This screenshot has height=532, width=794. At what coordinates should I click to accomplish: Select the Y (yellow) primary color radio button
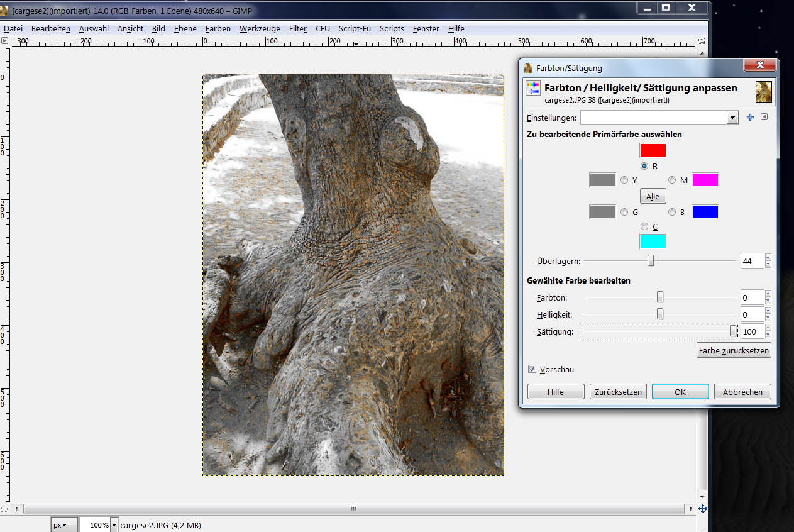click(624, 180)
